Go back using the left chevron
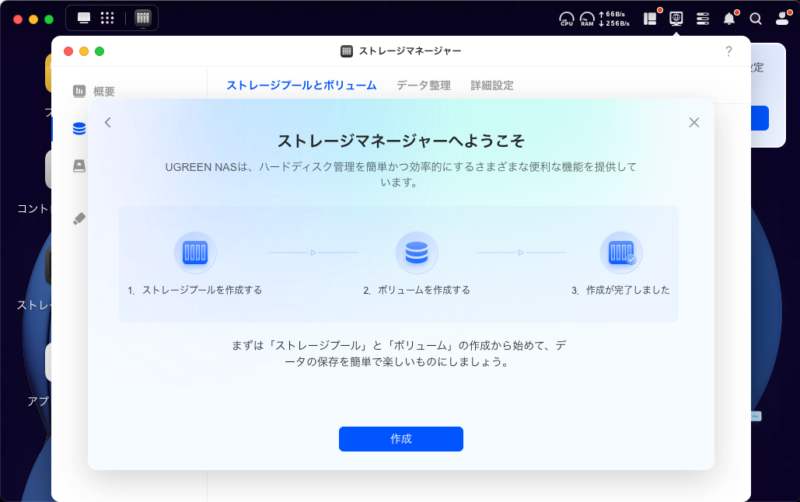800x502 pixels. [108, 122]
